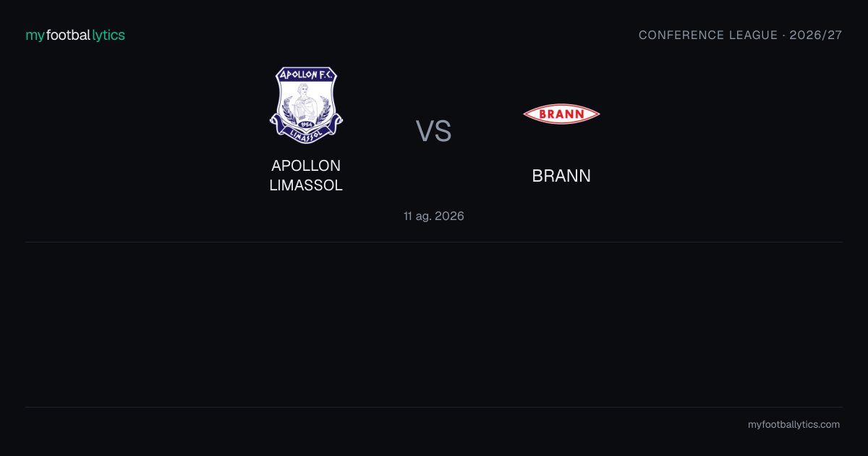Viewport: 868px width, 456px height.
Task: Click the myfootballytics logo at top left
Action: click(x=75, y=35)
